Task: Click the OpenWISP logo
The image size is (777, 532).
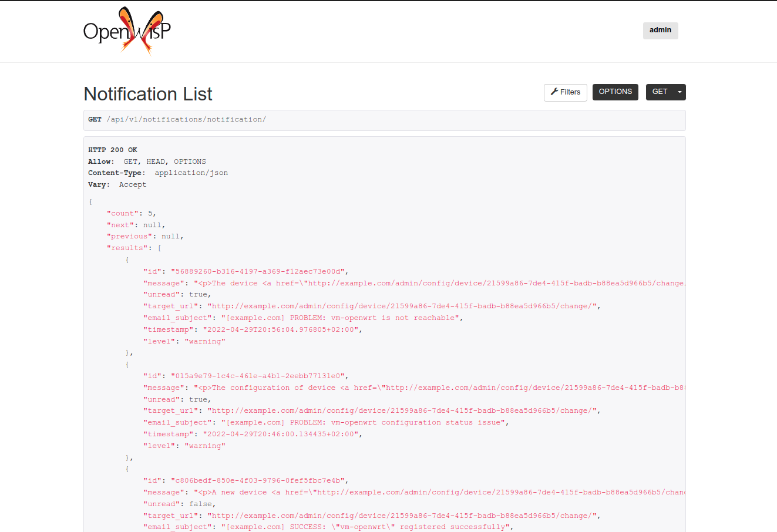Action: pyautogui.click(x=126, y=30)
